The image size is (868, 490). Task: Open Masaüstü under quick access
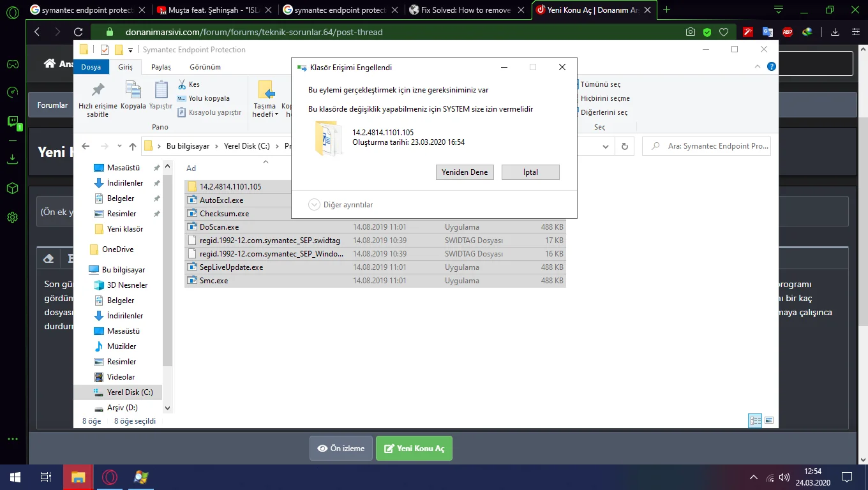click(x=123, y=168)
